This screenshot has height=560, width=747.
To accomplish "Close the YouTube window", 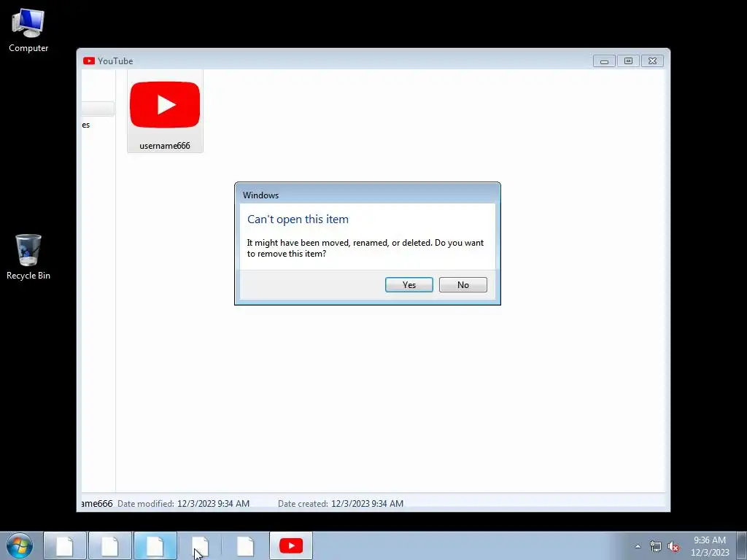I will [x=652, y=61].
